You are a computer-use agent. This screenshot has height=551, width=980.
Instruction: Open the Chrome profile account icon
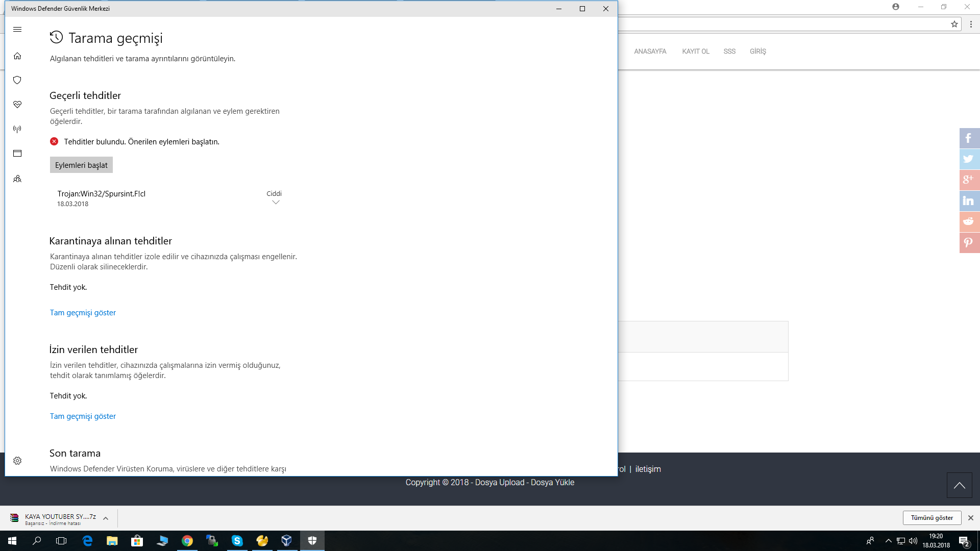click(x=896, y=7)
